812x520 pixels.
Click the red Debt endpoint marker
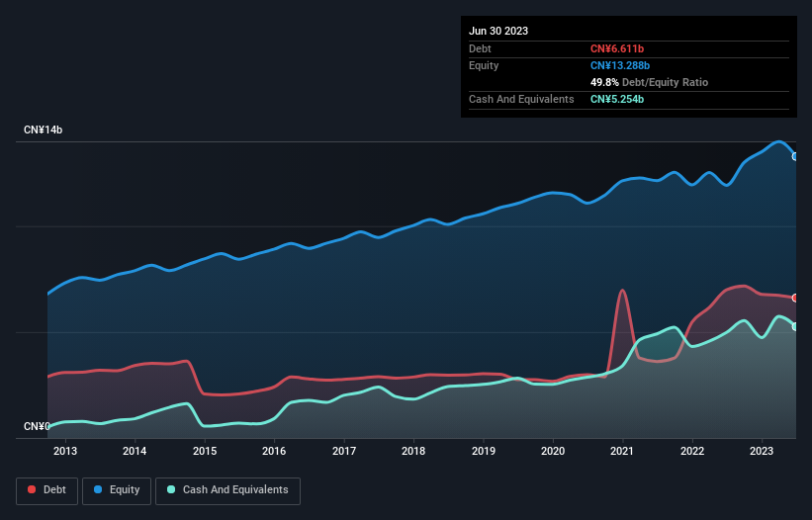click(795, 298)
